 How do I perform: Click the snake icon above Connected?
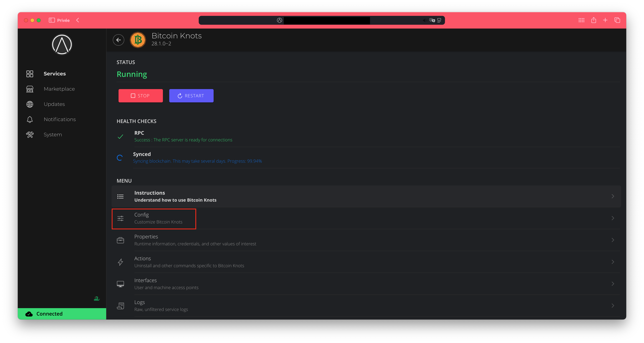[97, 298]
